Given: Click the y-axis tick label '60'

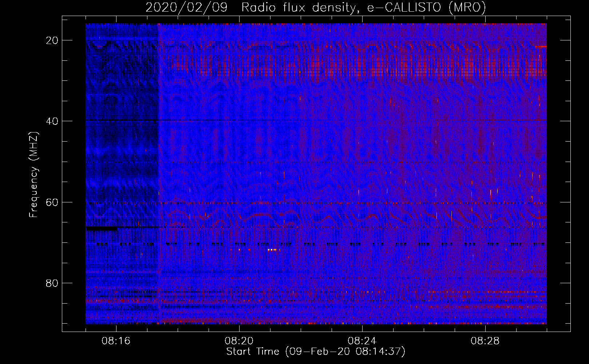Looking at the screenshot, I should [52, 202].
